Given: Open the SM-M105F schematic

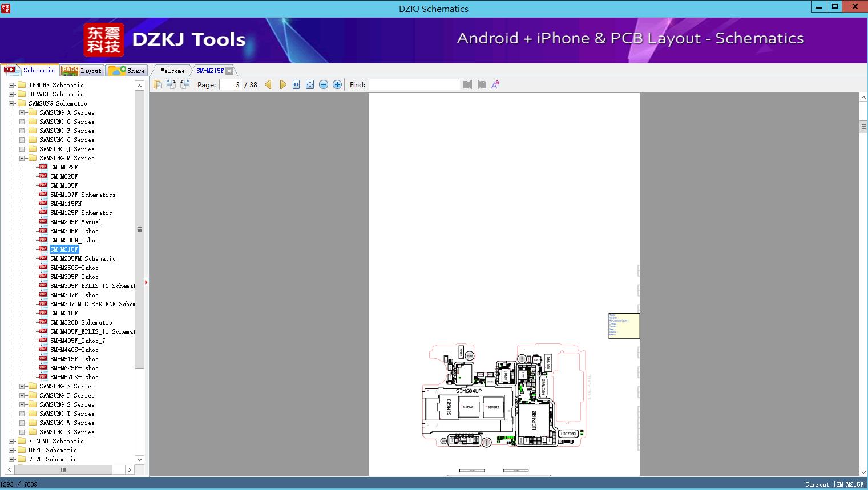Looking at the screenshot, I should coord(64,185).
